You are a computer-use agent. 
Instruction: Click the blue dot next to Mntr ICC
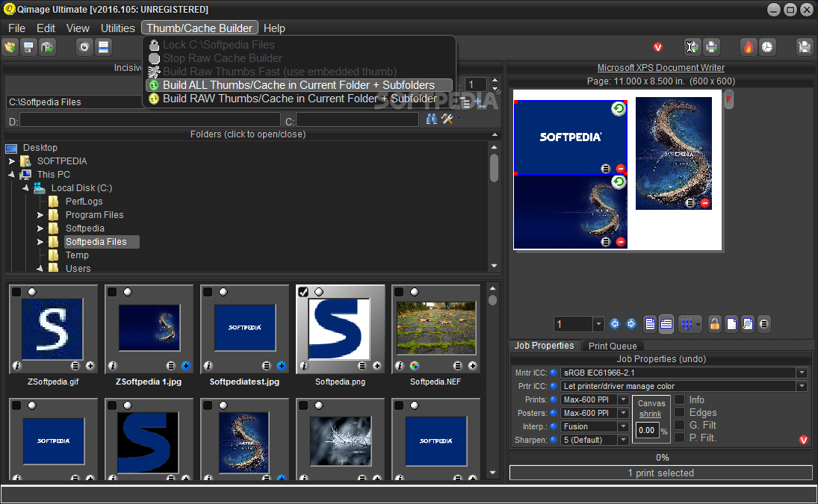553,373
